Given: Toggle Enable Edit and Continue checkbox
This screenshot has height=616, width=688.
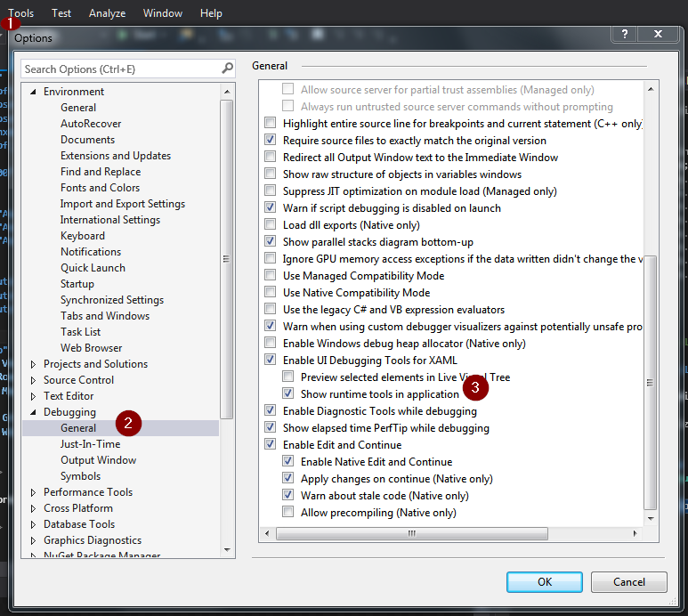Looking at the screenshot, I should [270, 444].
